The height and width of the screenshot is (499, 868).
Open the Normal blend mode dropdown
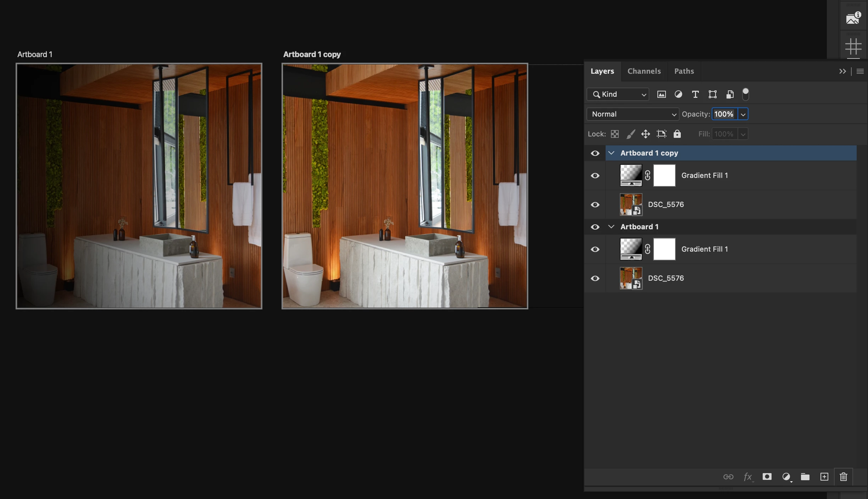(633, 114)
